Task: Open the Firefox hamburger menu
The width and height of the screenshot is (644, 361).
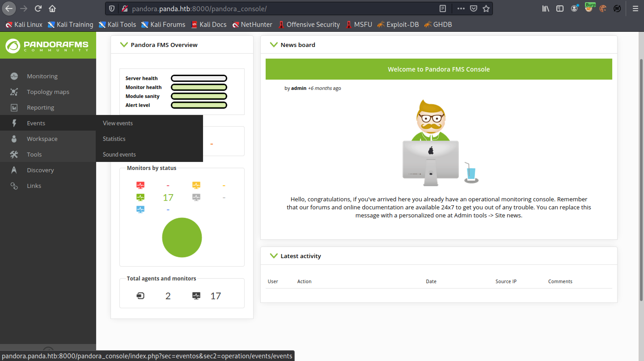Action: (x=635, y=9)
